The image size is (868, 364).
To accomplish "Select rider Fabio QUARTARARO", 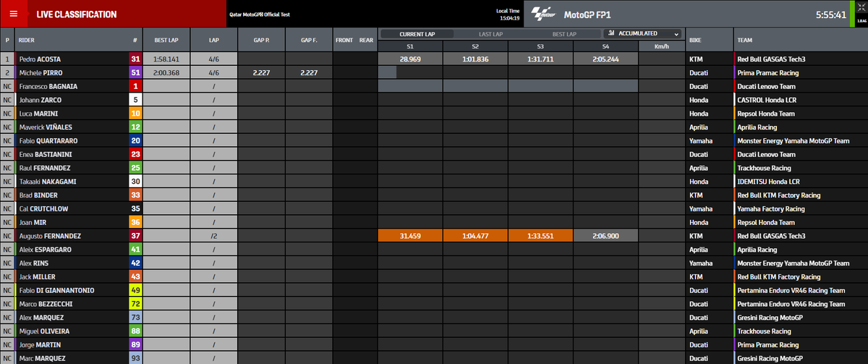I will (x=50, y=140).
